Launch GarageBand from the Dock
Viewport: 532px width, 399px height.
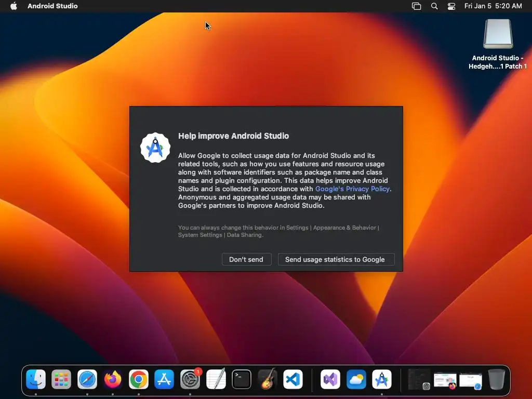267,379
